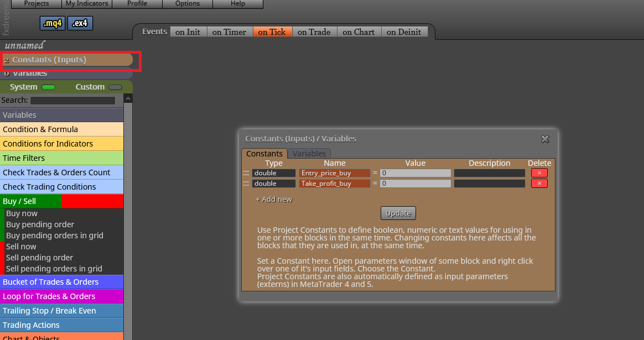Collapse the Buy / Sell category
Viewport: 644px width, 340px height.
tap(61, 201)
